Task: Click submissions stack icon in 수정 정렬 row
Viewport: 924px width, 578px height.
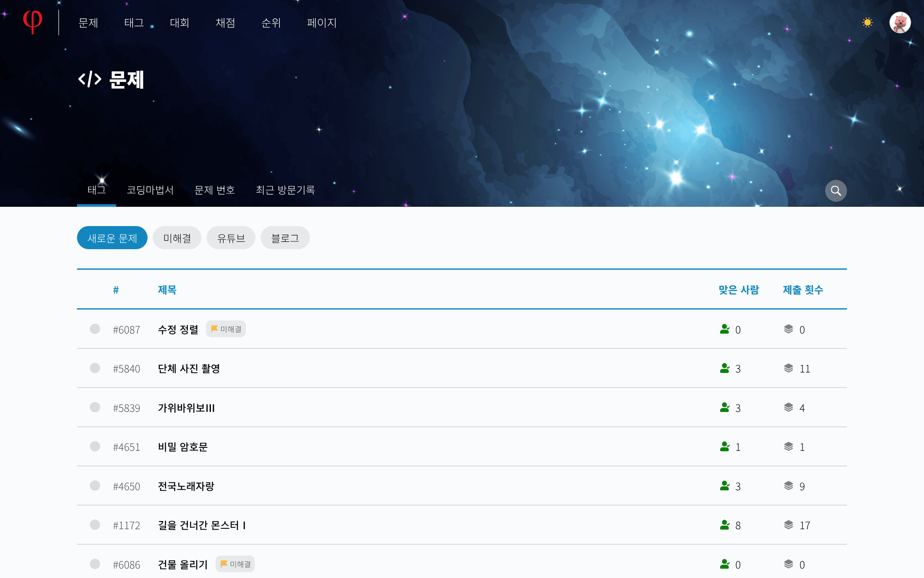Action: 788,329
